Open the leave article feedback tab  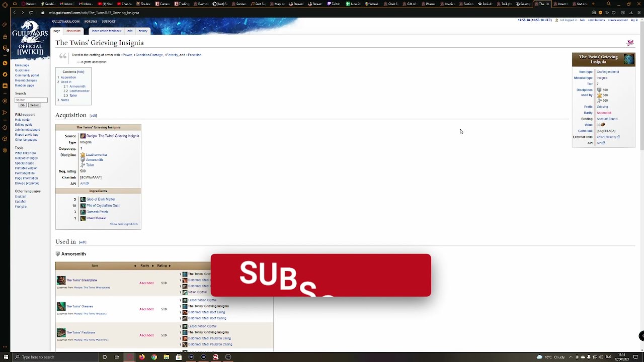click(106, 31)
